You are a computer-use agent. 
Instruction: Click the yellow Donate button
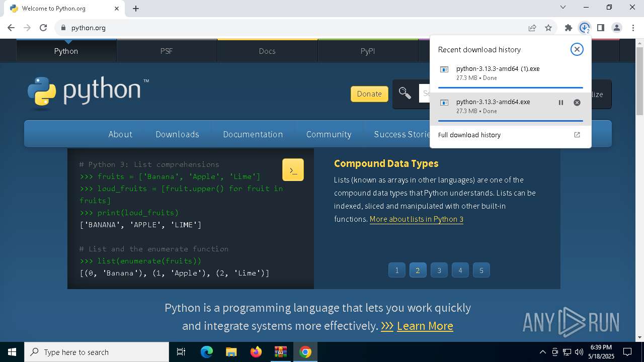(x=369, y=94)
